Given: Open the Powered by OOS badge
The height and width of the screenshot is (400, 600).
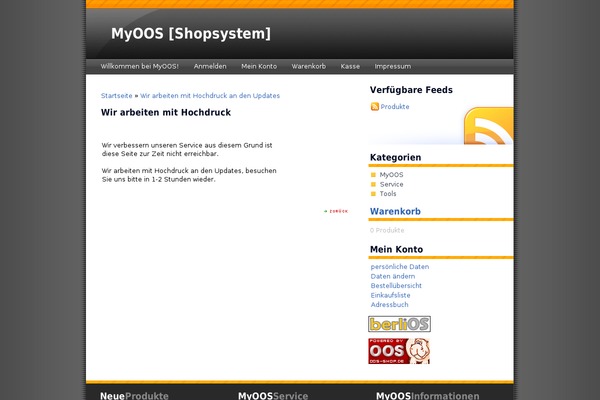Looking at the screenshot, I should pyautogui.click(x=399, y=351).
